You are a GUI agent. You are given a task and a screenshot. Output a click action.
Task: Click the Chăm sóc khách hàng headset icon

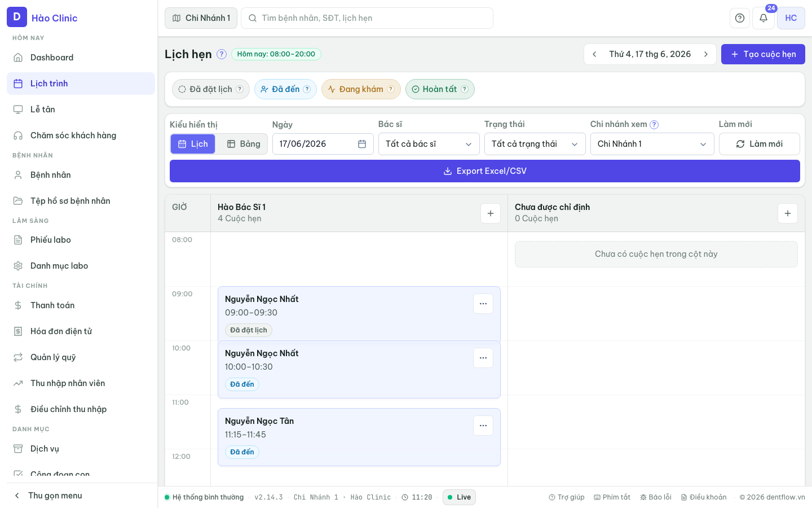click(x=18, y=135)
